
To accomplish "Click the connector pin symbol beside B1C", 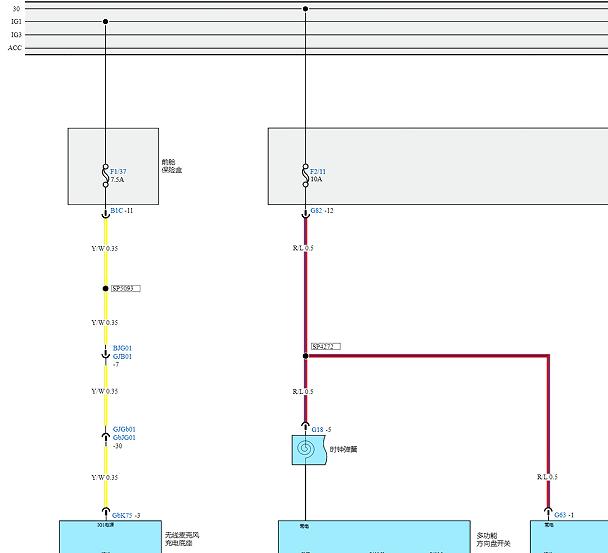I will [x=105, y=214].
